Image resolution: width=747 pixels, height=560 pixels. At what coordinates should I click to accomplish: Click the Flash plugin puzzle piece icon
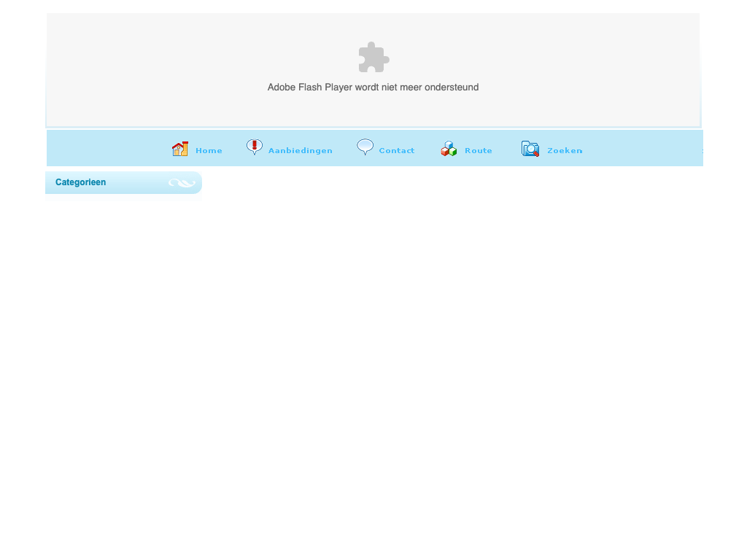pyautogui.click(x=373, y=58)
